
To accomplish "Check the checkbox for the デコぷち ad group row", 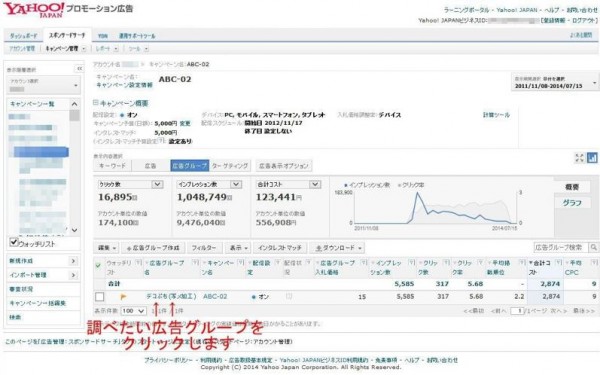I will pos(99,297).
